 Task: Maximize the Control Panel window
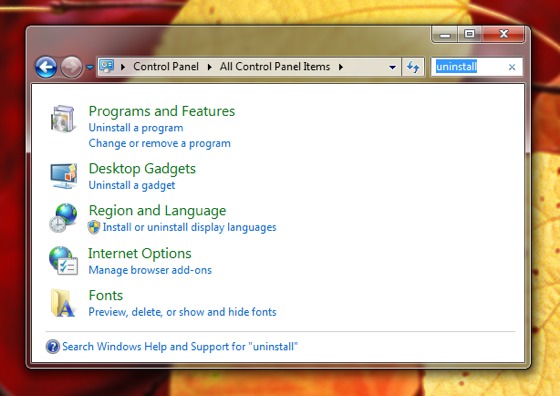(469, 34)
